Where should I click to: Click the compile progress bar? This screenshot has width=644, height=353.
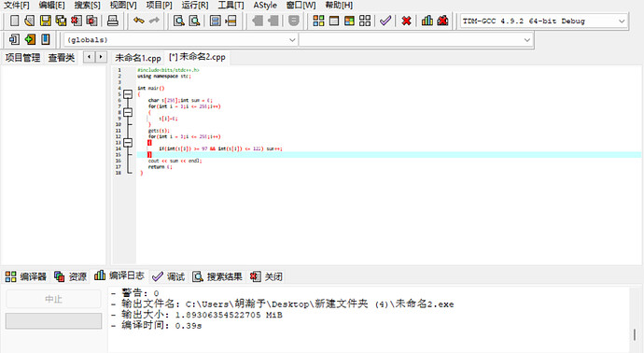tap(53, 321)
